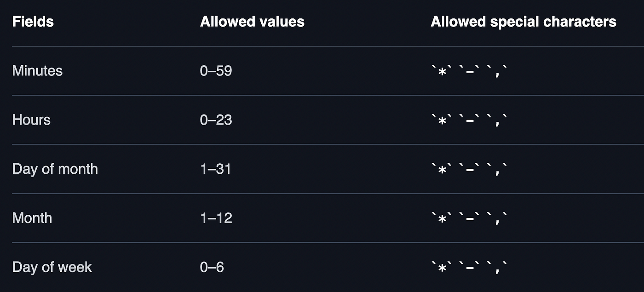
Task: Select the Minutes field cell
Action: [x=37, y=71]
